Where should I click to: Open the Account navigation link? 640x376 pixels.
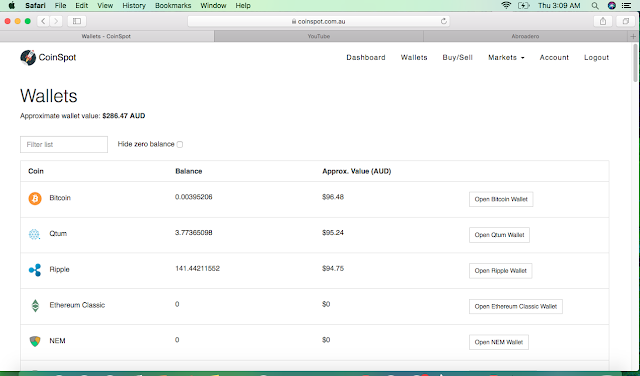[554, 58]
